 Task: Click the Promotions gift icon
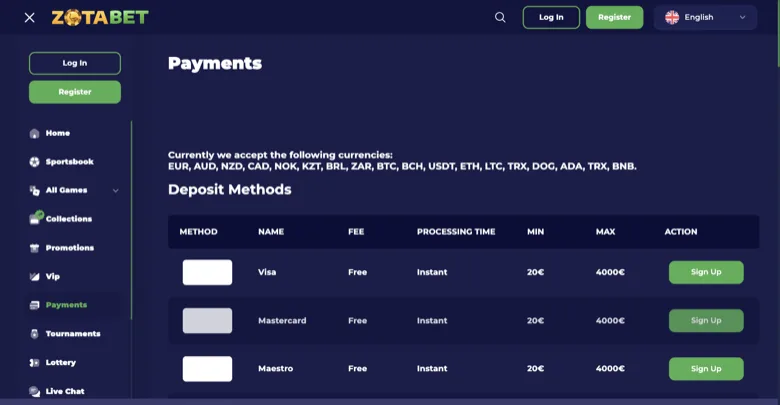tap(34, 248)
